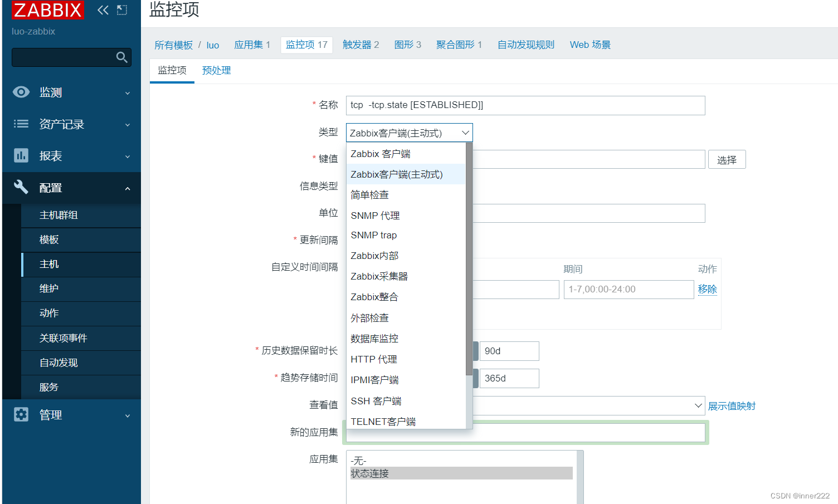Select 状态连接 in 应用集 list

[461, 473]
